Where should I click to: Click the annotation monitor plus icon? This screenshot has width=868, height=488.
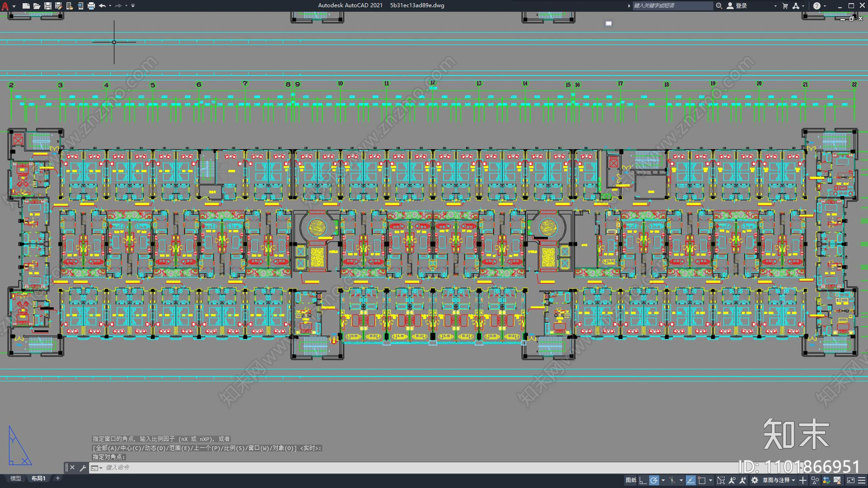(803, 480)
